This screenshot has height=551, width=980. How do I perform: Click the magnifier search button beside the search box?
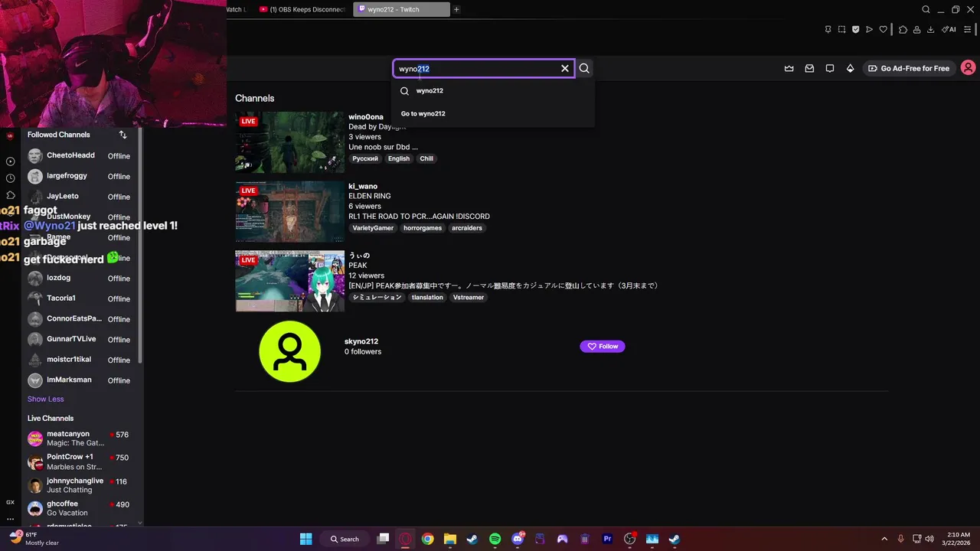pos(584,68)
